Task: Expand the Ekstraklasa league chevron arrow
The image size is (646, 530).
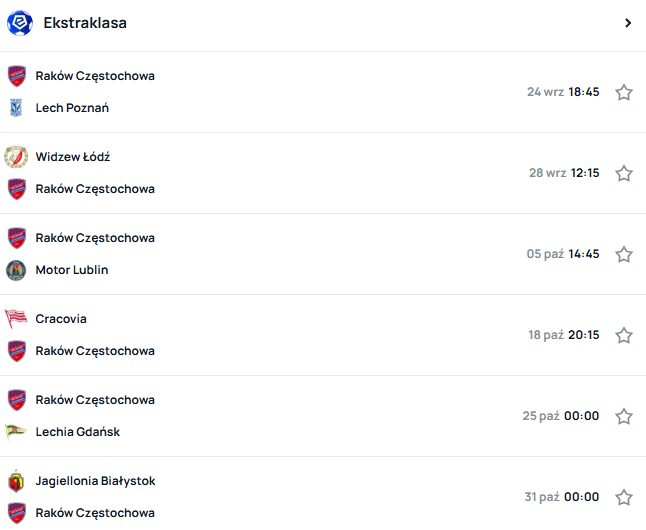Action: (x=628, y=23)
